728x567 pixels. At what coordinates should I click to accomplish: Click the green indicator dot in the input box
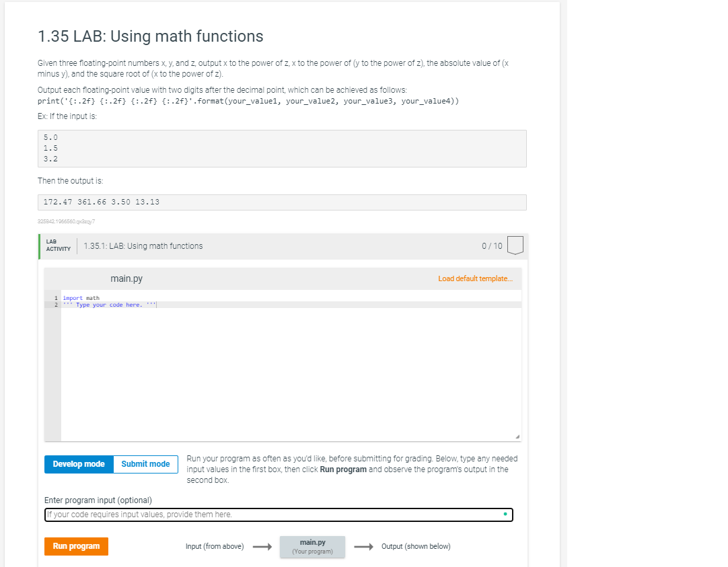pos(505,513)
